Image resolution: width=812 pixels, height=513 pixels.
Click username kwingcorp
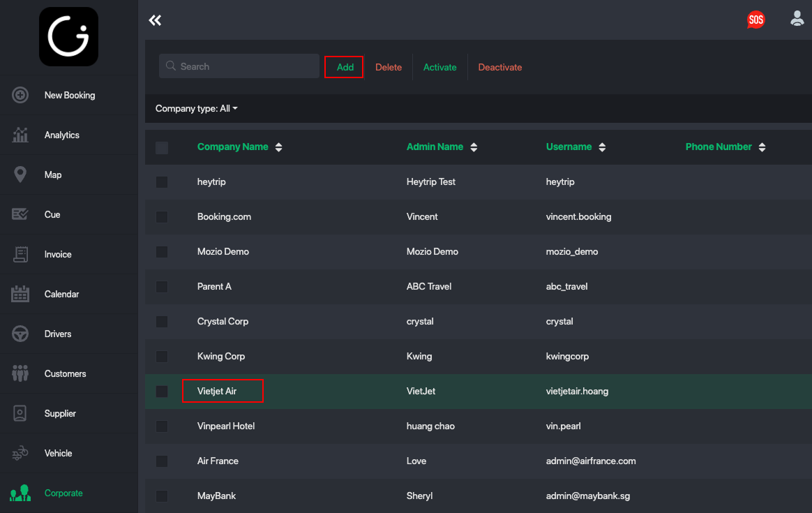pyautogui.click(x=567, y=357)
